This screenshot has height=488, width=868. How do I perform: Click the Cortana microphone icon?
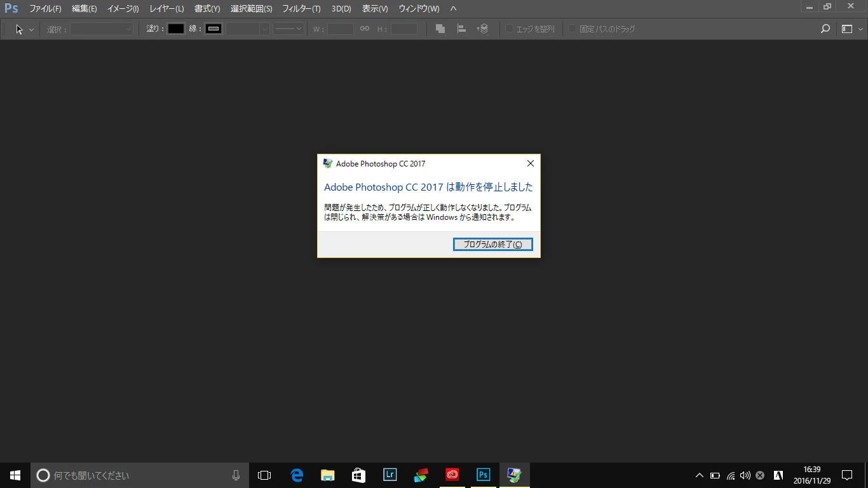point(236,475)
